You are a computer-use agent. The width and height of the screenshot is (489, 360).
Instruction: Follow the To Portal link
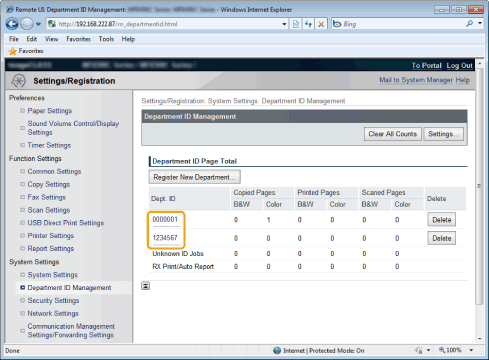point(426,65)
